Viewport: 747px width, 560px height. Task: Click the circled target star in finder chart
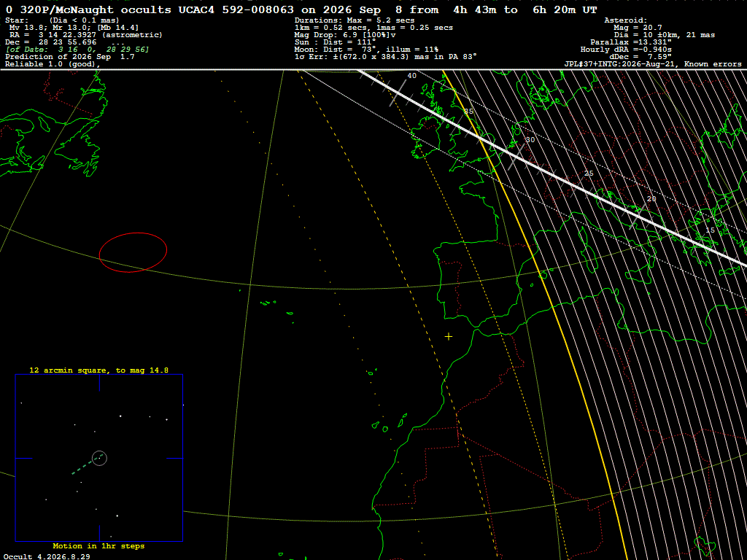click(99, 458)
